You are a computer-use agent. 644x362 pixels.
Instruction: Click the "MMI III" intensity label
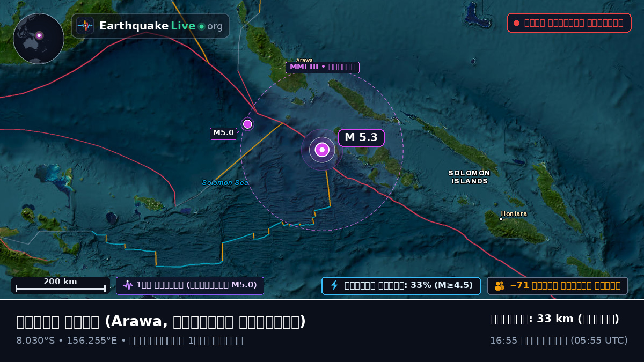point(322,68)
